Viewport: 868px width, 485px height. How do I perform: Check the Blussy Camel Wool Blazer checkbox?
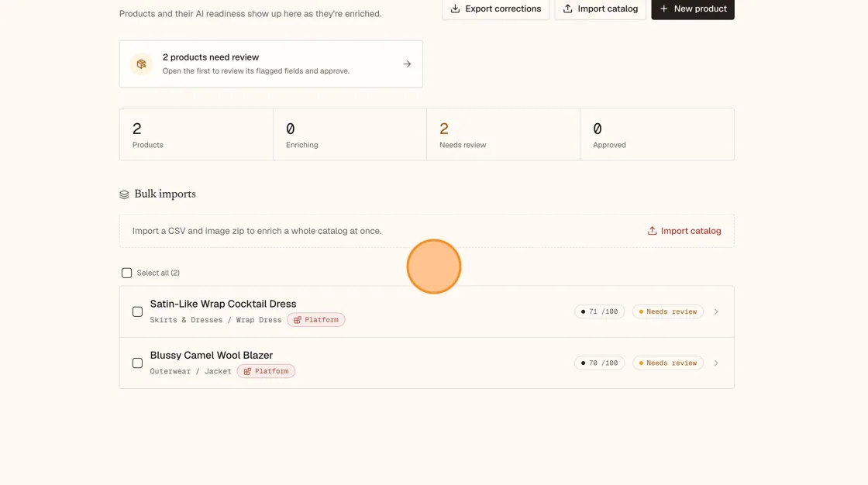(137, 363)
